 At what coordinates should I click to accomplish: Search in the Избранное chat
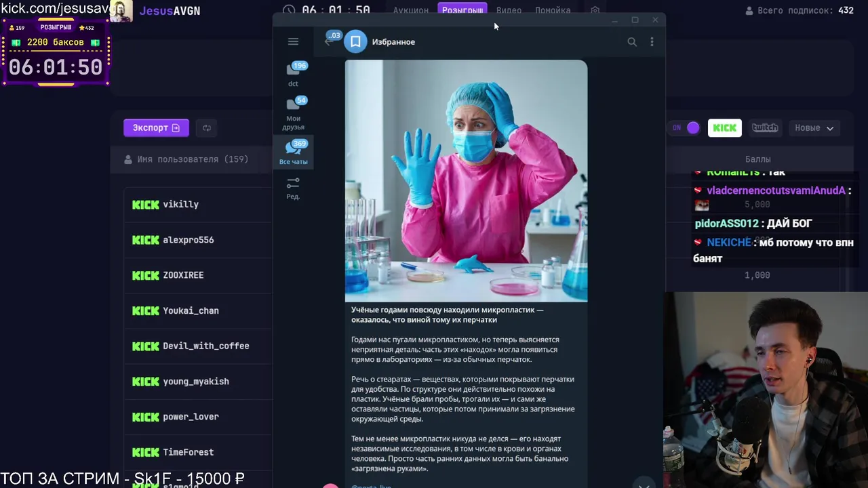632,42
